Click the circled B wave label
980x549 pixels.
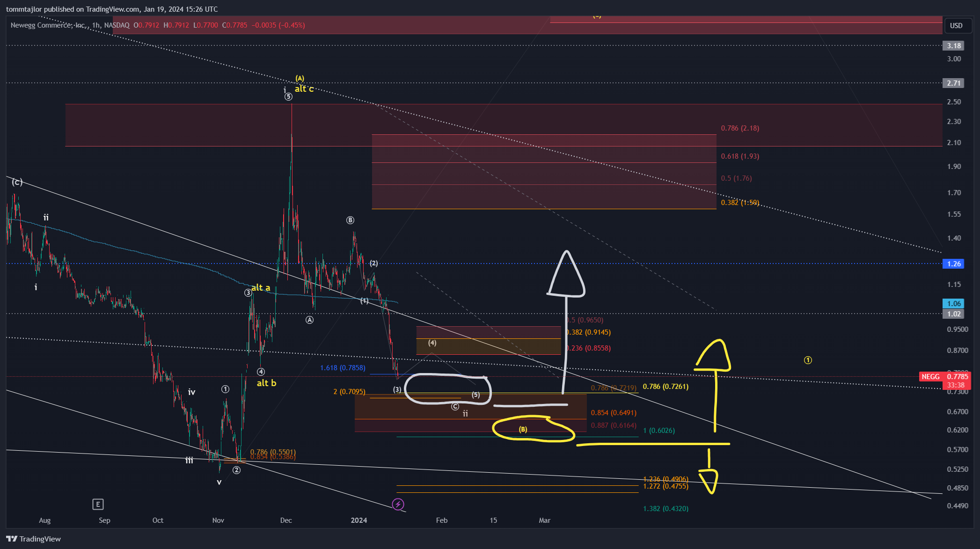(350, 220)
